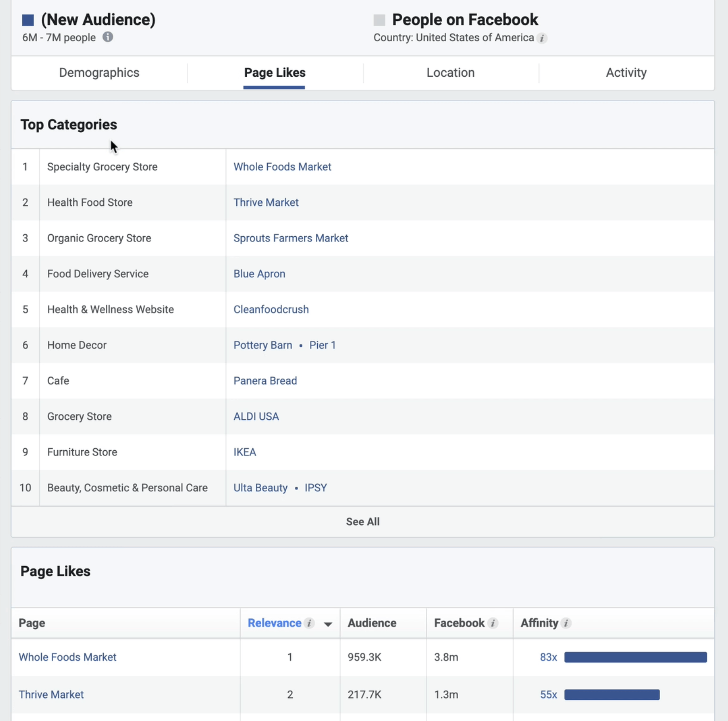
Task: Open the ALDI USA link
Action: click(x=256, y=417)
